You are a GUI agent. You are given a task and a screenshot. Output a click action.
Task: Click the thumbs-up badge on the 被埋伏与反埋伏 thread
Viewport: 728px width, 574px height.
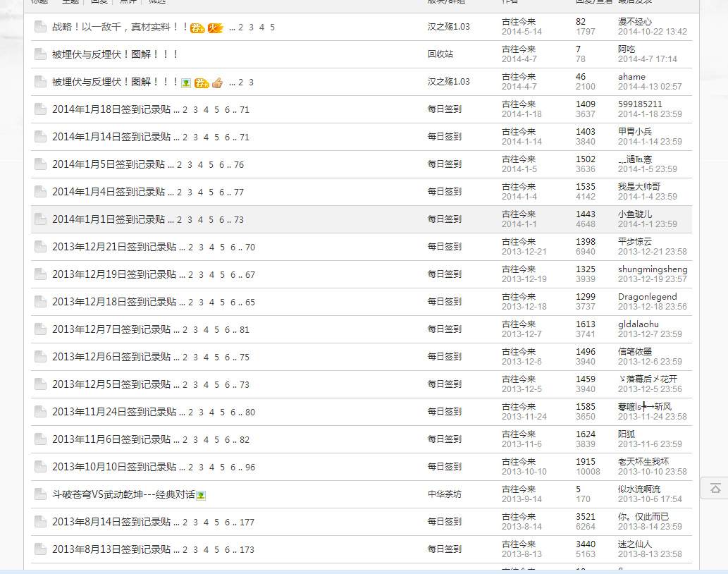coord(218,83)
